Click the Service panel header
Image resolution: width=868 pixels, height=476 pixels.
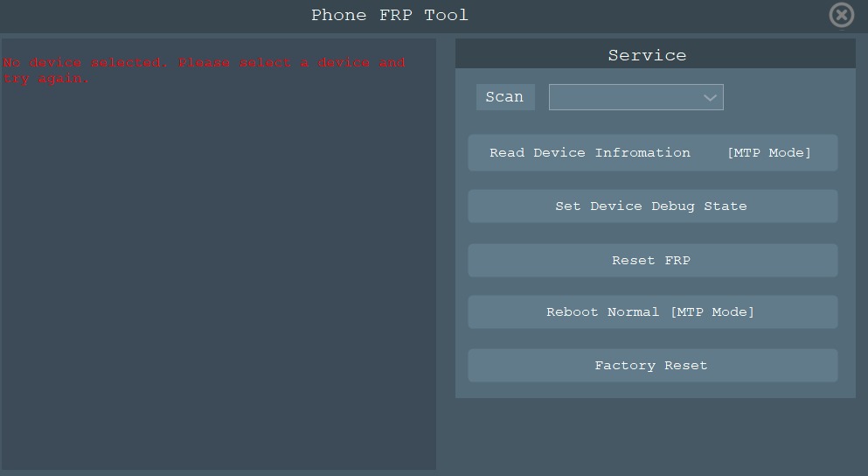pyautogui.click(x=656, y=54)
